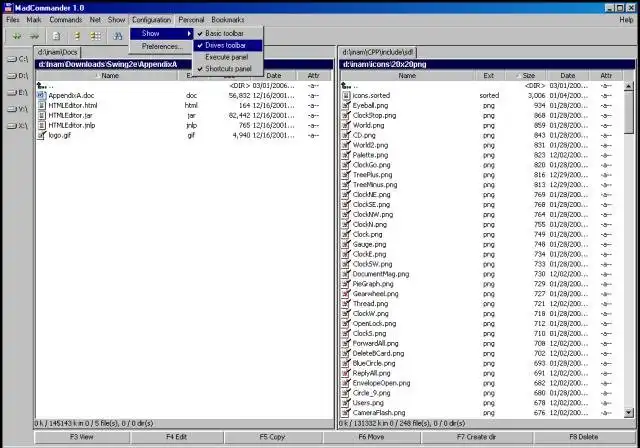640x448 pixels.
Task: Click the HTMLEditor.jar file icon
Action: click(x=41, y=115)
